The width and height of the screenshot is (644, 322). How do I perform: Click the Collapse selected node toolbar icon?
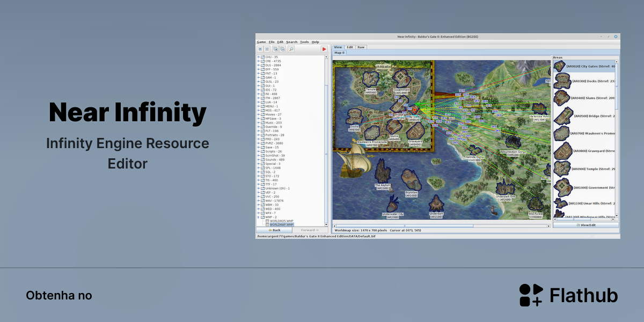coord(267,49)
